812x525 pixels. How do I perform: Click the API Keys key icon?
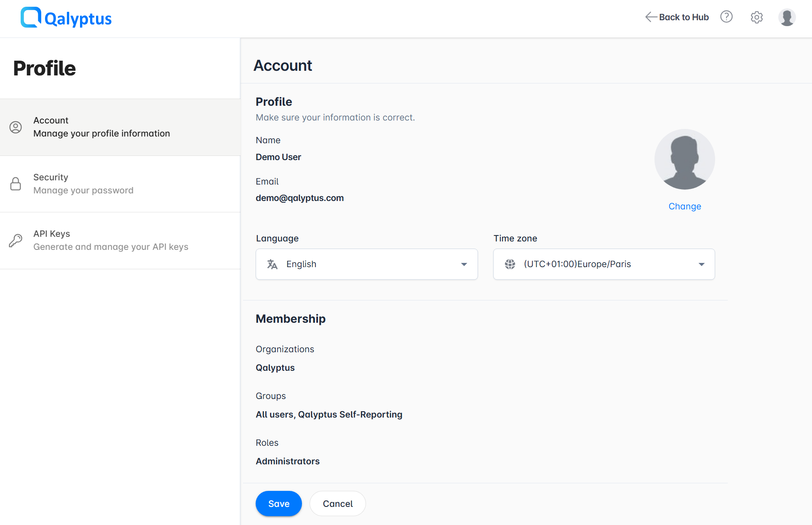[x=16, y=240]
